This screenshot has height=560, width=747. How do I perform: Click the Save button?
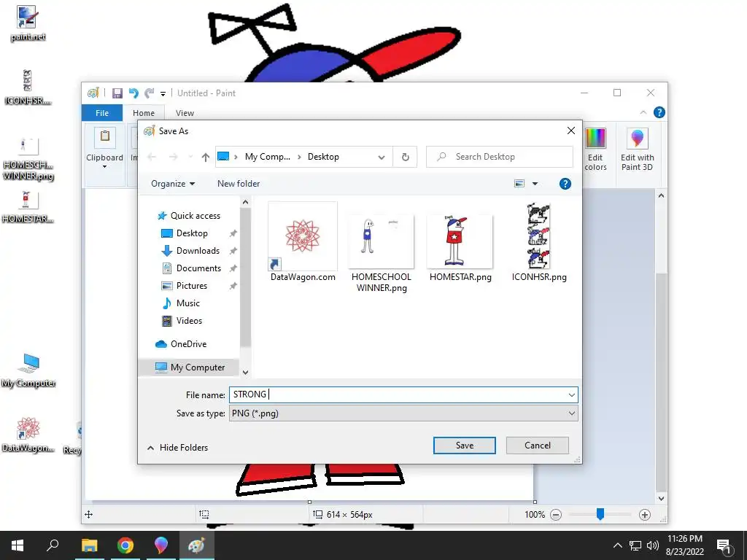(464, 446)
